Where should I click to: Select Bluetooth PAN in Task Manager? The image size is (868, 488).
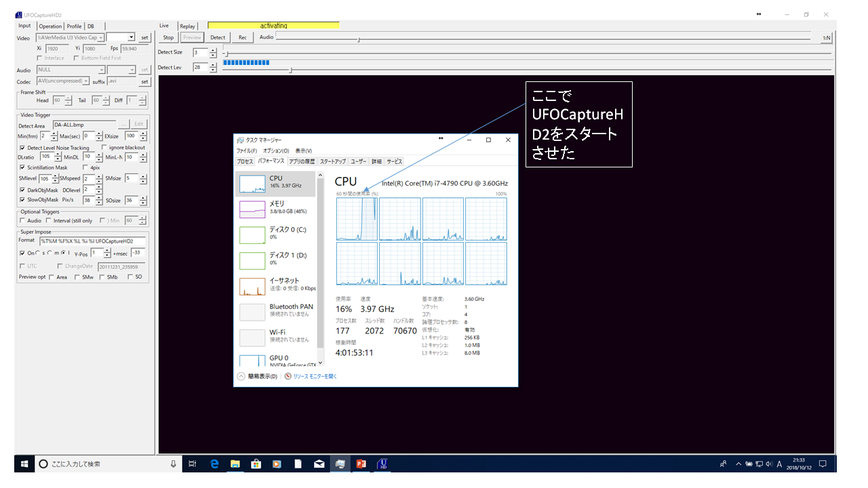pos(275,312)
